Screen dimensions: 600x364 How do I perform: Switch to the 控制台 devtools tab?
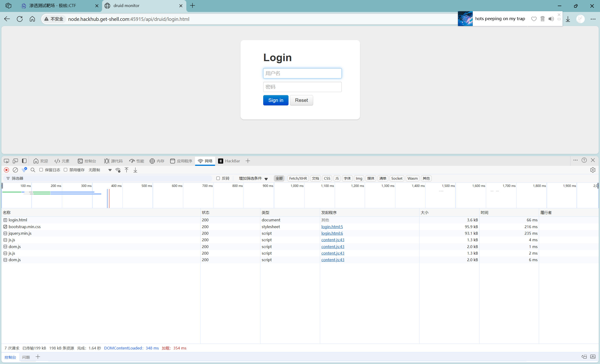coord(87,161)
